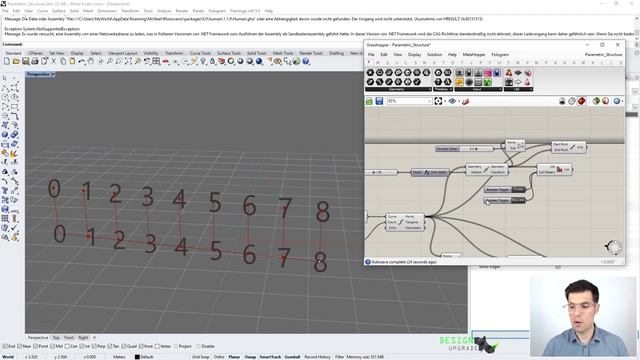Click the Grasshopper Zoom Extents icon
The image size is (640, 360).
438,101
